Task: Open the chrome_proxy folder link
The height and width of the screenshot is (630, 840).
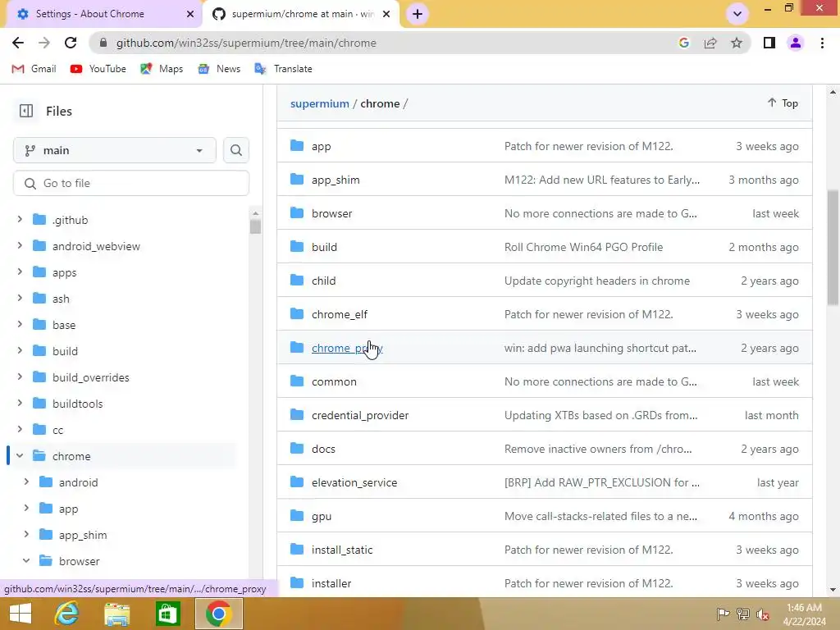Action: point(347,348)
